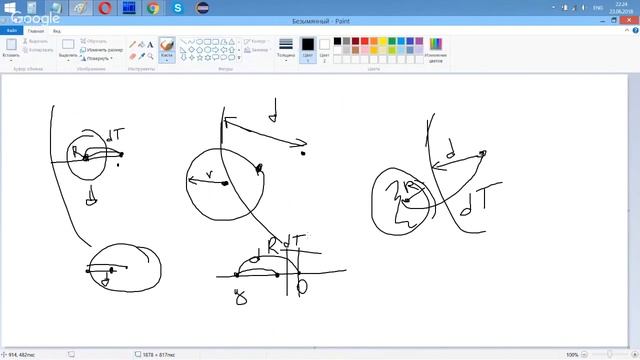Choose the purple palette color
The width and height of the screenshot is (640, 360).
click(419, 41)
